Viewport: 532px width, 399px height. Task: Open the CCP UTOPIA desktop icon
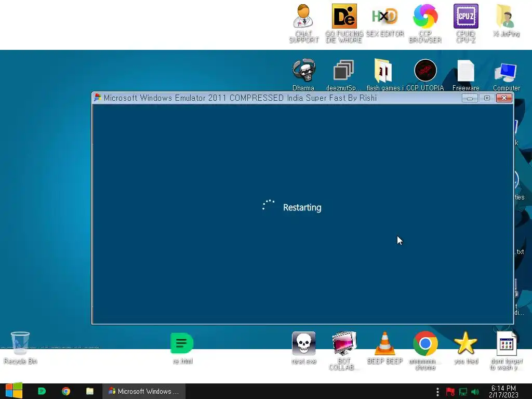[x=425, y=75]
